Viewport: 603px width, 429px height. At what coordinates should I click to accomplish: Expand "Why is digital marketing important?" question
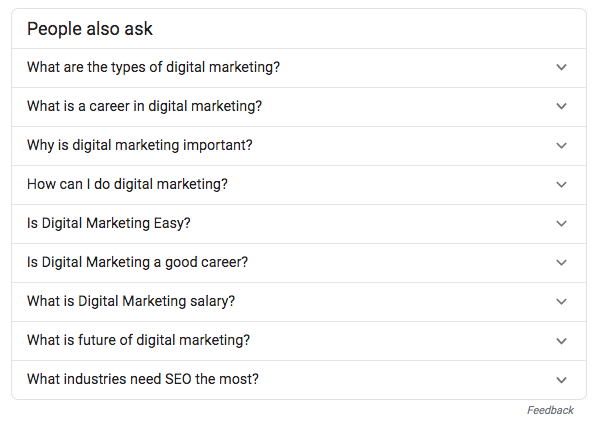[x=140, y=145]
